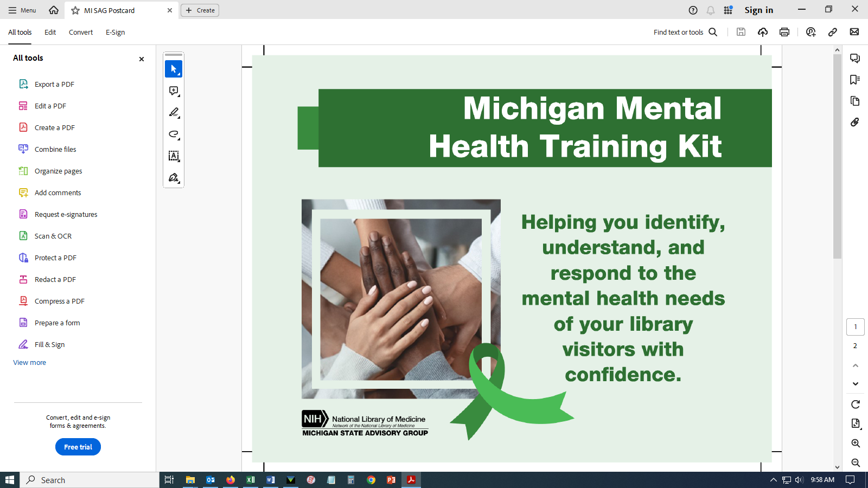The image size is (868, 488).
Task: Open Excel from the Windows taskbar
Action: coord(251,480)
